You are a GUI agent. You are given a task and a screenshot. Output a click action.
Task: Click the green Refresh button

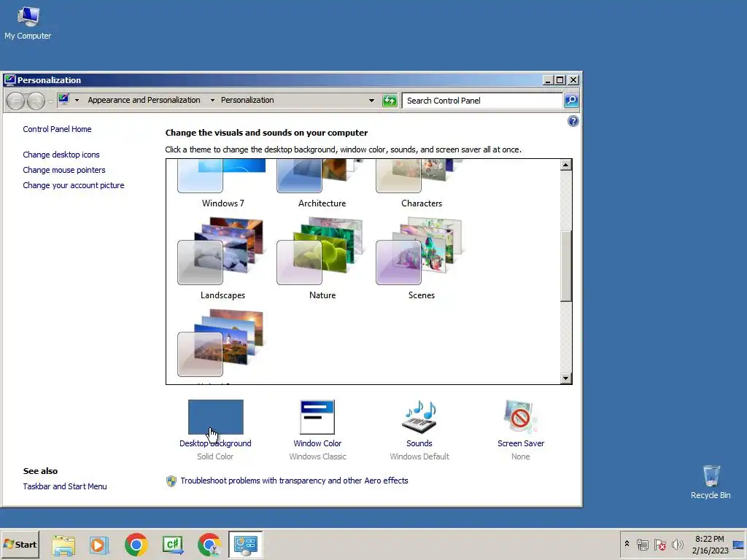pyautogui.click(x=390, y=101)
